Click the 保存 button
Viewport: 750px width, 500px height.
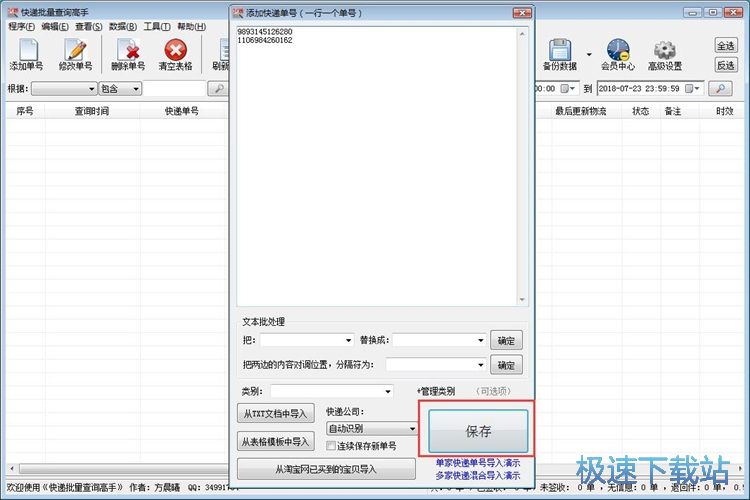point(478,431)
